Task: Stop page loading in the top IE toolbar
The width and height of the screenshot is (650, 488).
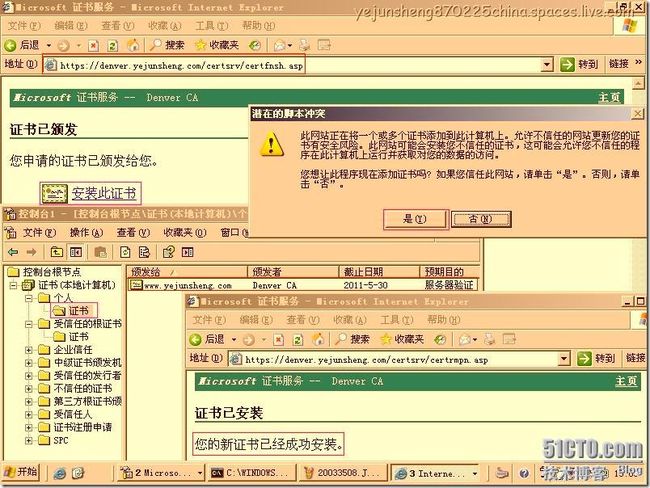Action: coord(93,45)
